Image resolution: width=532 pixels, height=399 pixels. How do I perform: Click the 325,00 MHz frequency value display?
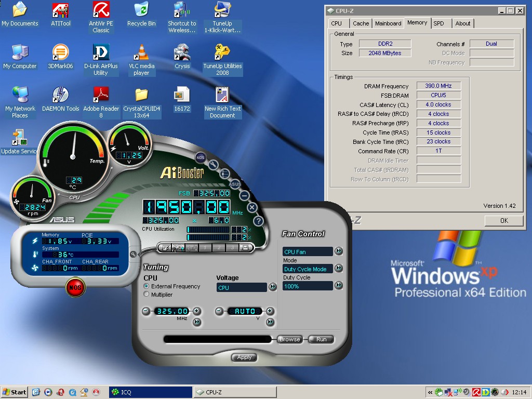[x=171, y=311]
